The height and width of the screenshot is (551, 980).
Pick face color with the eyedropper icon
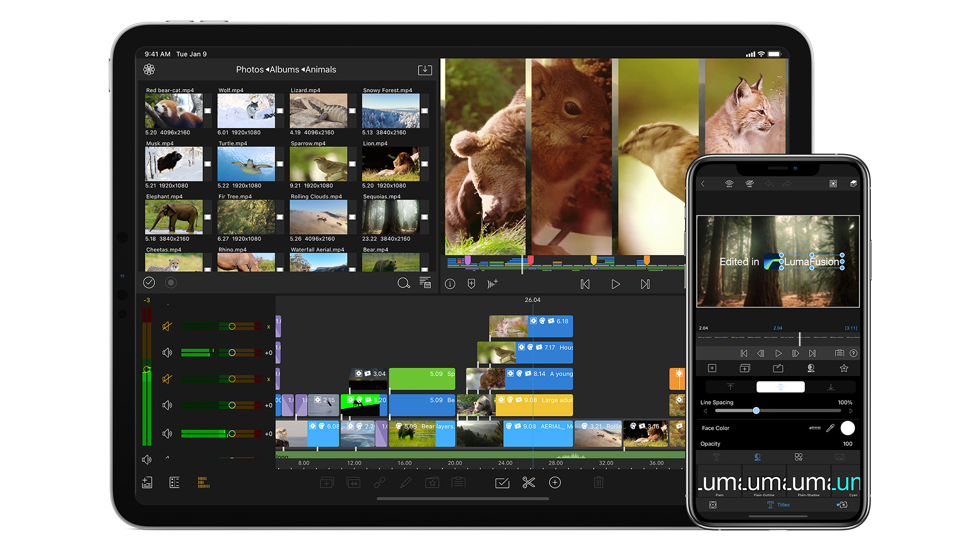click(830, 428)
